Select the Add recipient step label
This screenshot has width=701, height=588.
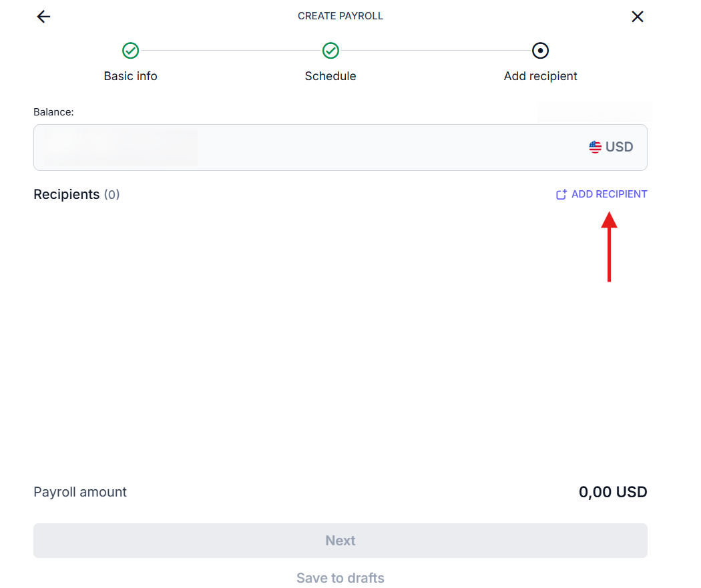(540, 76)
